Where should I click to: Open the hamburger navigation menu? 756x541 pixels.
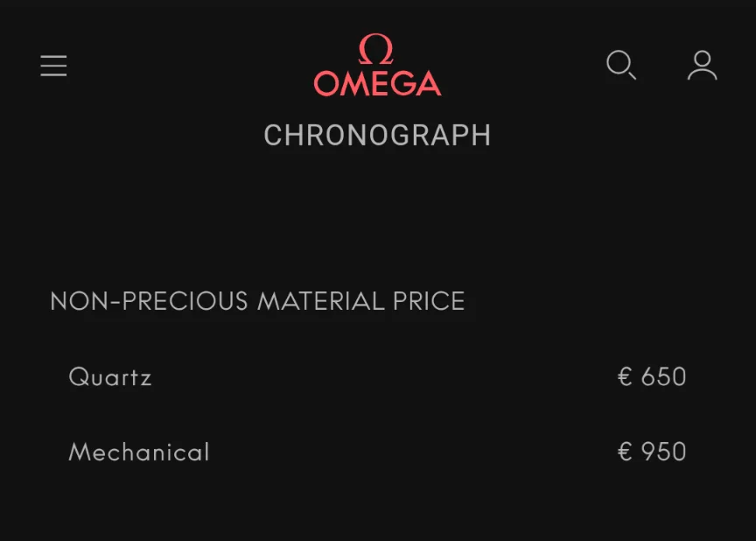pos(53,66)
